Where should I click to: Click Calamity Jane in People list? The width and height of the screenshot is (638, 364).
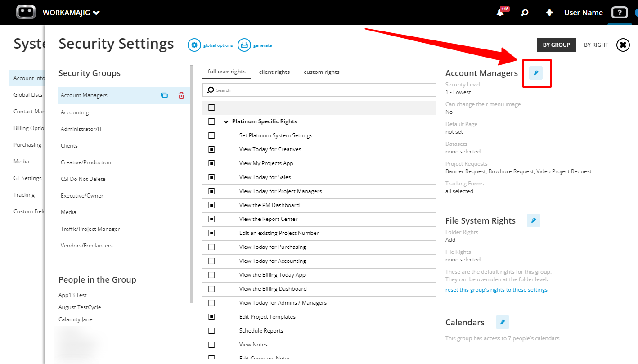point(75,319)
